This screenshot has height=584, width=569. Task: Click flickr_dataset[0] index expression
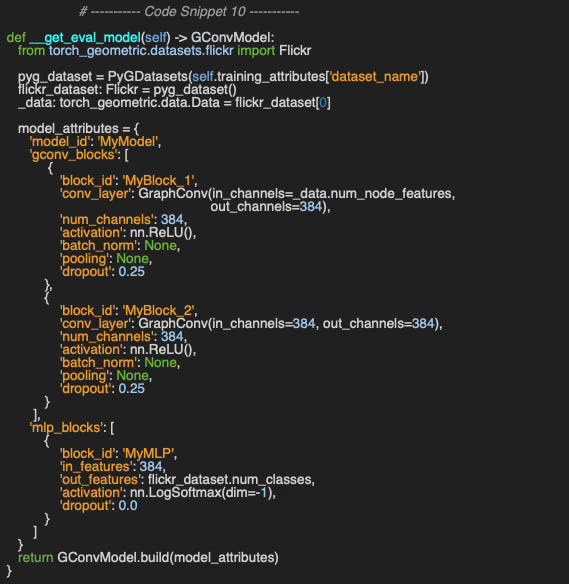point(283,103)
